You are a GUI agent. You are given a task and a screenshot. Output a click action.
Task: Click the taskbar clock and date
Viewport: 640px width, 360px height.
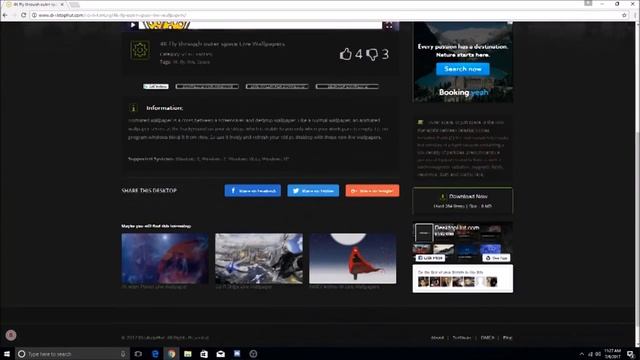coord(612,354)
